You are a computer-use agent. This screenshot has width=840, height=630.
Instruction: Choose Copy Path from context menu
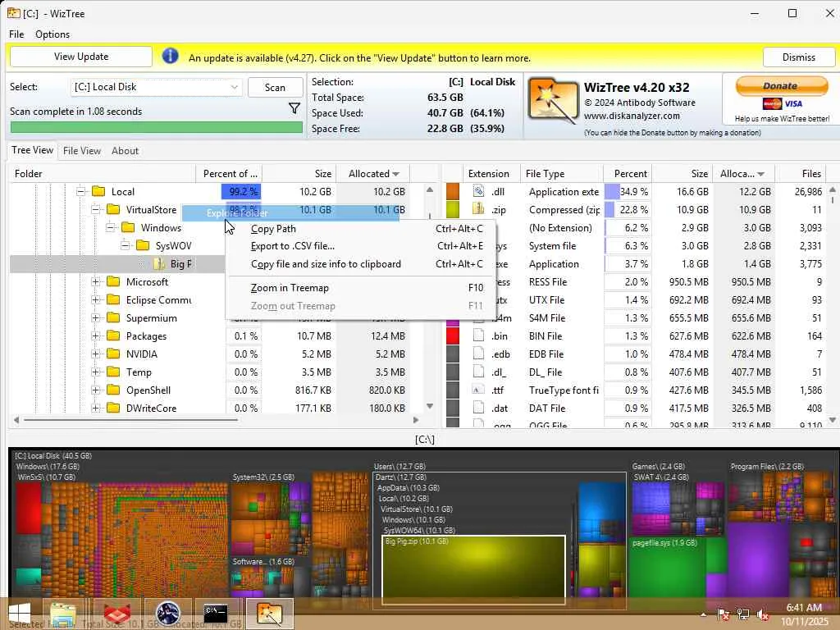(x=361, y=229)
